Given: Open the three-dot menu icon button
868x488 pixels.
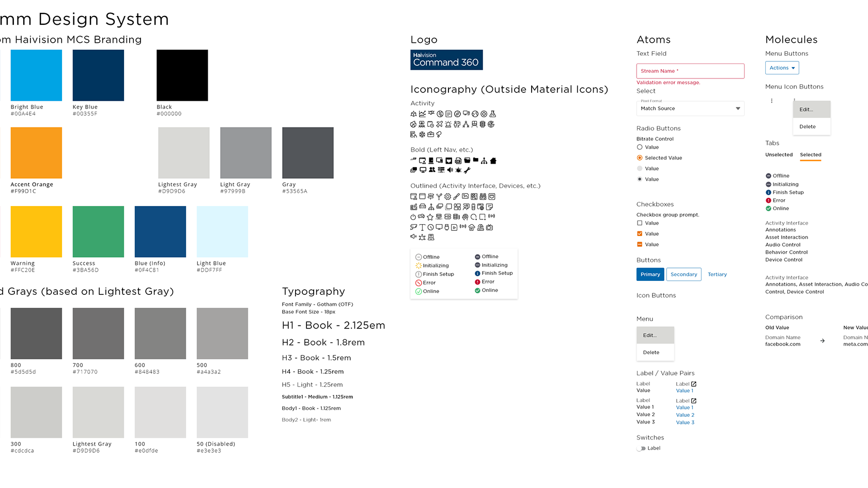Looking at the screenshot, I should 772,101.
